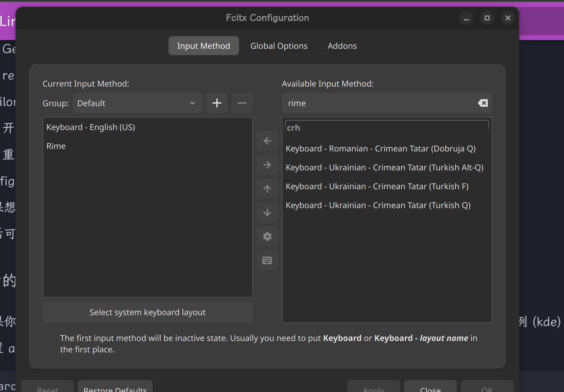
Task: Select Rime in current input methods
Action: tap(147, 146)
